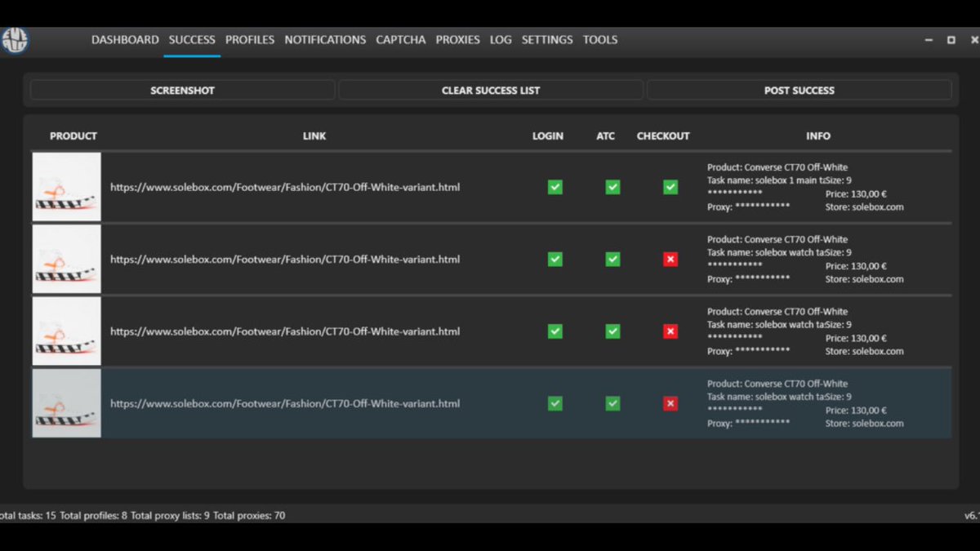
Task: Open the SETTINGS tab
Action: pos(547,40)
